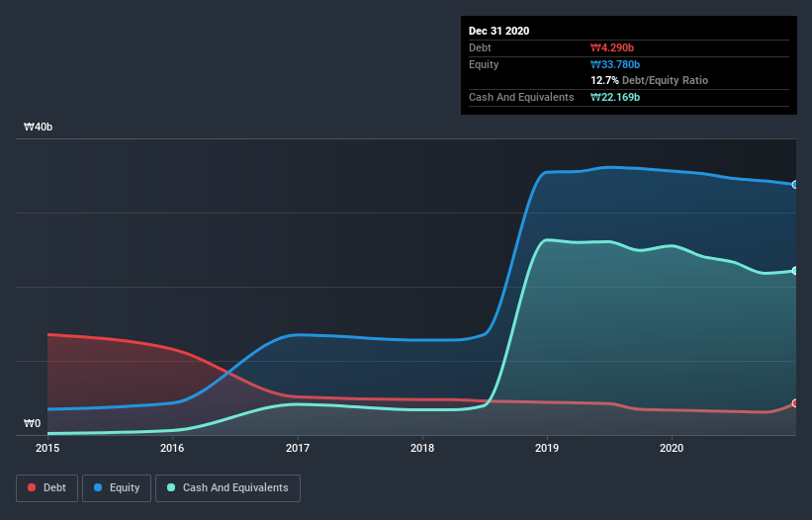
Task: Toggle the Equity legend button
Action: click(117, 488)
